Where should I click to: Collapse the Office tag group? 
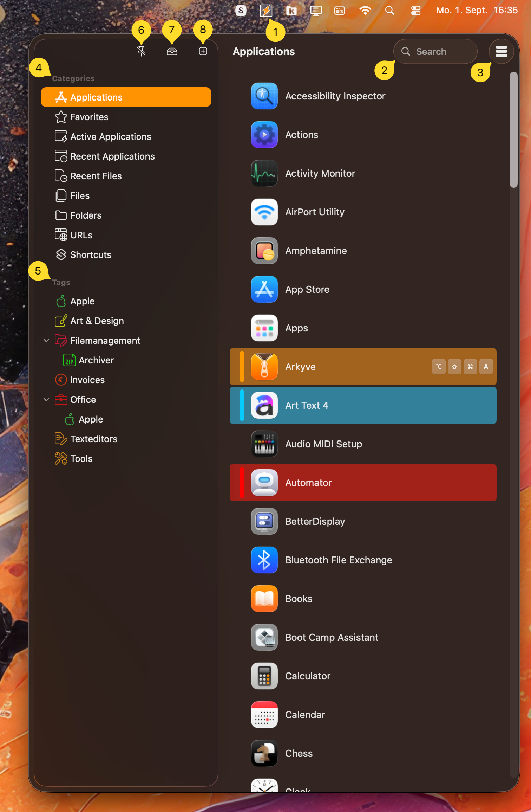(x=46, y=399)
